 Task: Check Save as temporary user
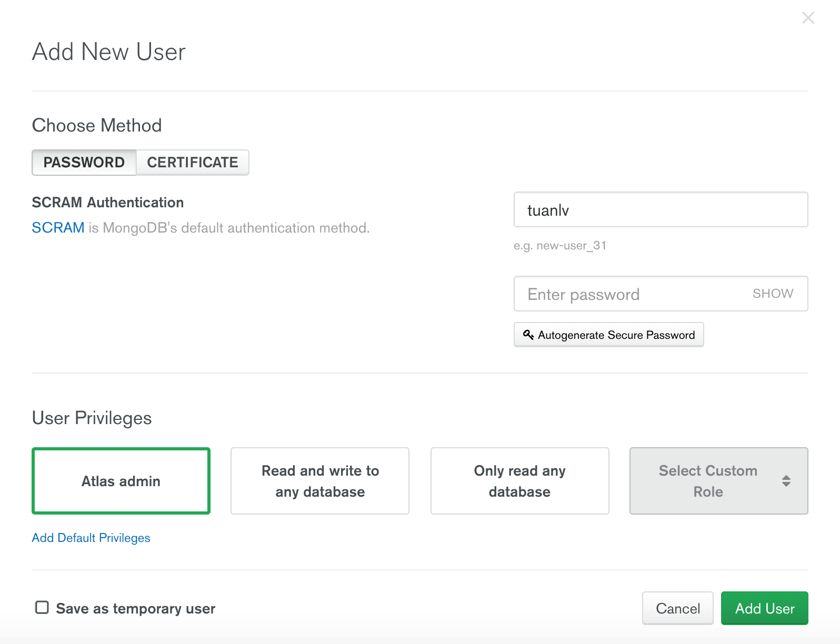[x=42, y=608]
